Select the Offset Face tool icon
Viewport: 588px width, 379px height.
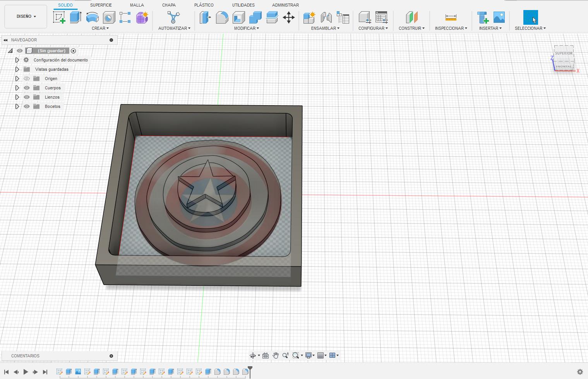point(272,17)
